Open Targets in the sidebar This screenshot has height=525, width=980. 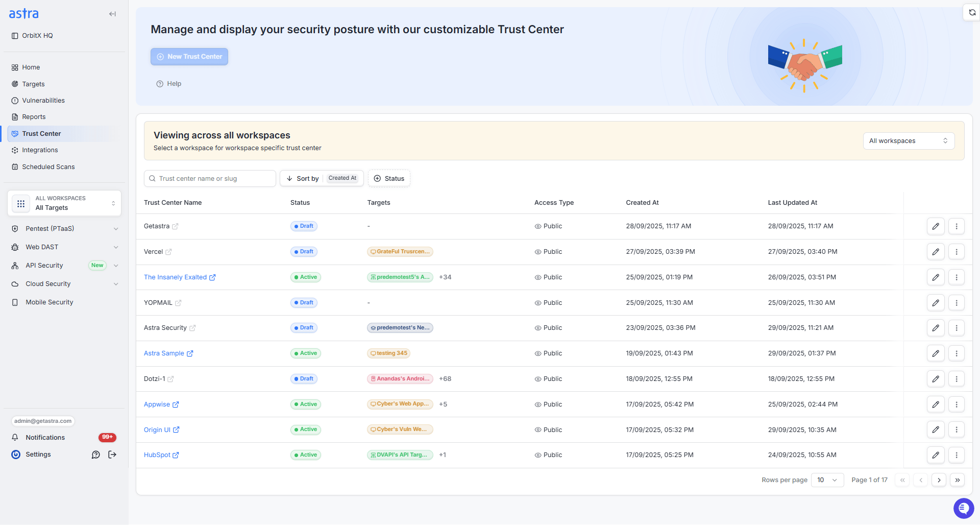[x=33, y=84]
